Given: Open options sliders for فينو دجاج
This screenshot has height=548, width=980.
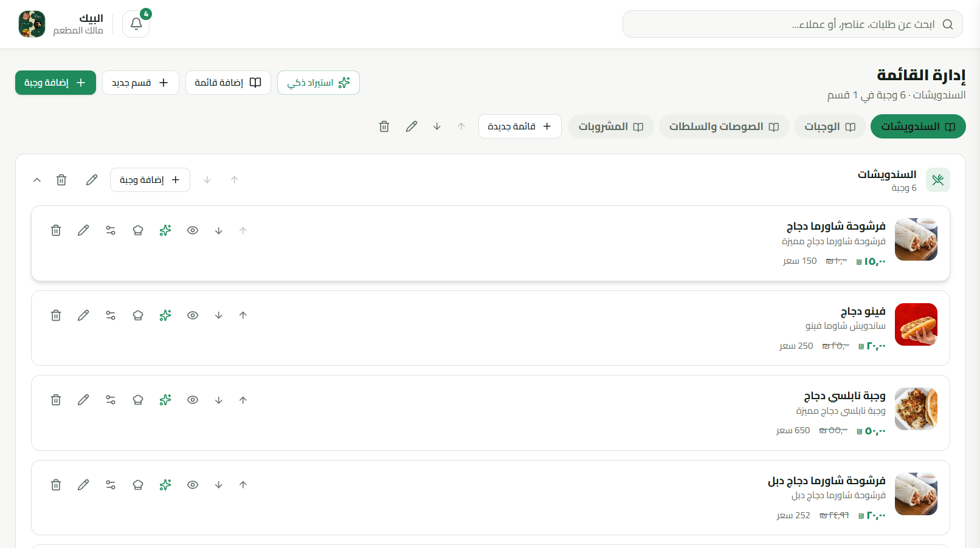Looking at the screenshot, I should tap(111, 315).
